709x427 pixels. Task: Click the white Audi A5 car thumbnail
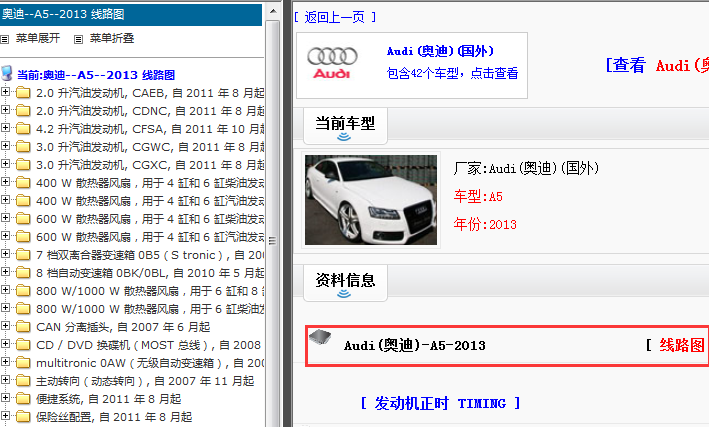click(x=371, y=200)
